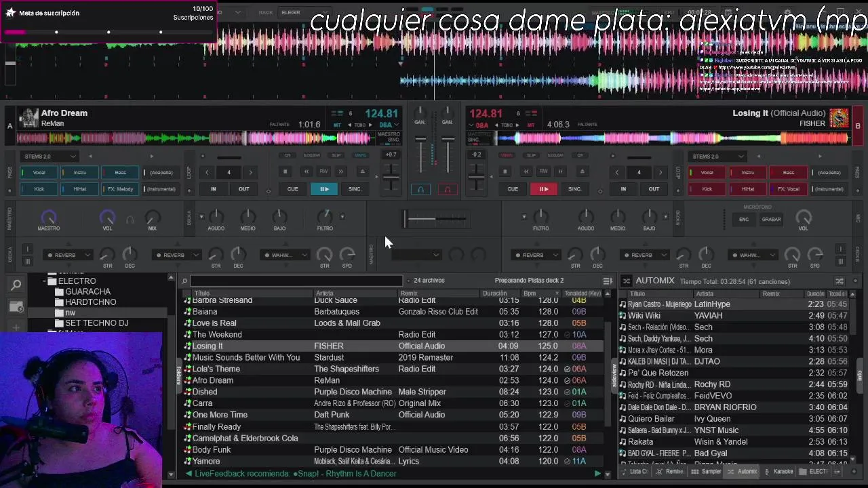Switch to the Sampler tab at bottom
The height and width of the screenshot is (488, 868).
pos(707,472)
